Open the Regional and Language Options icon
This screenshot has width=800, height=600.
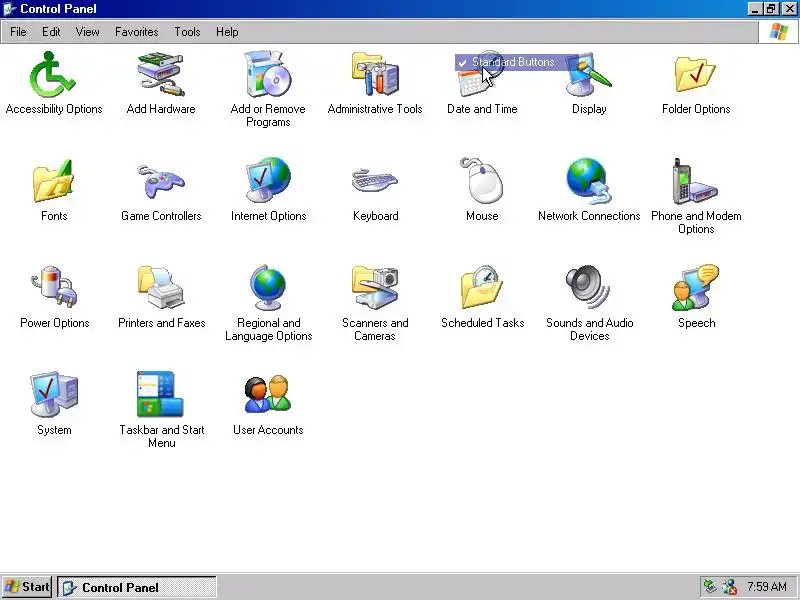tap(268, 289)
